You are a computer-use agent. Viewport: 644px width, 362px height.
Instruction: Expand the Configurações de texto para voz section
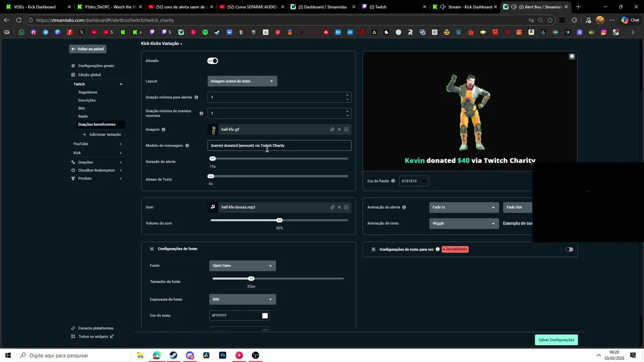coord(373,249)
